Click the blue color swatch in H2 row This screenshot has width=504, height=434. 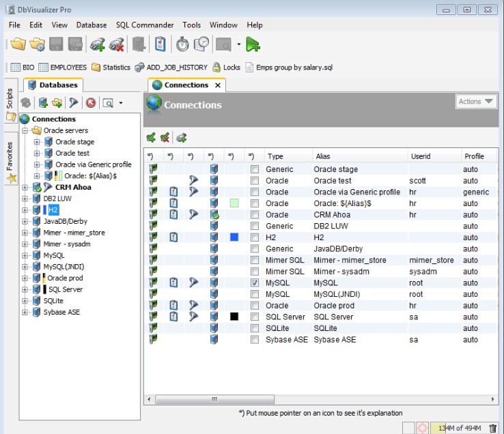click(x=234, y=237)
